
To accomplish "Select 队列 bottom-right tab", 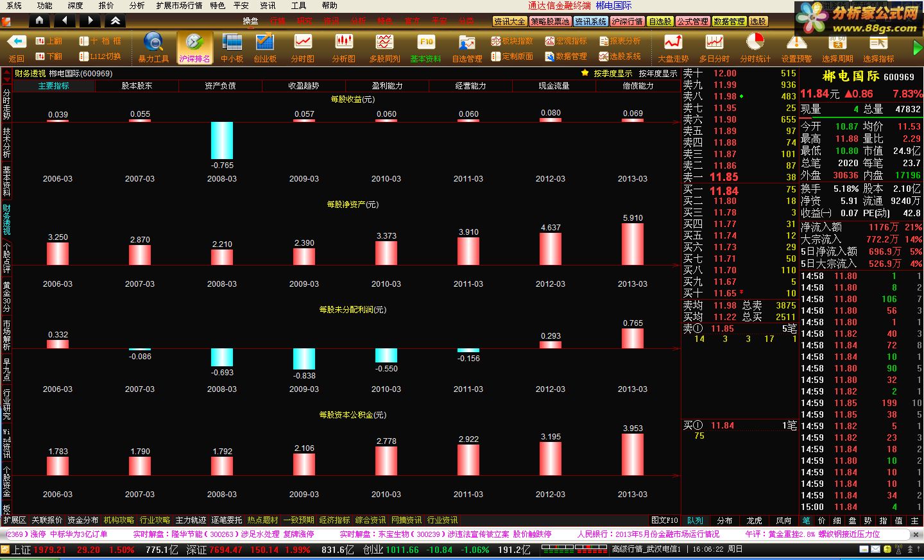I will (695, 521).
